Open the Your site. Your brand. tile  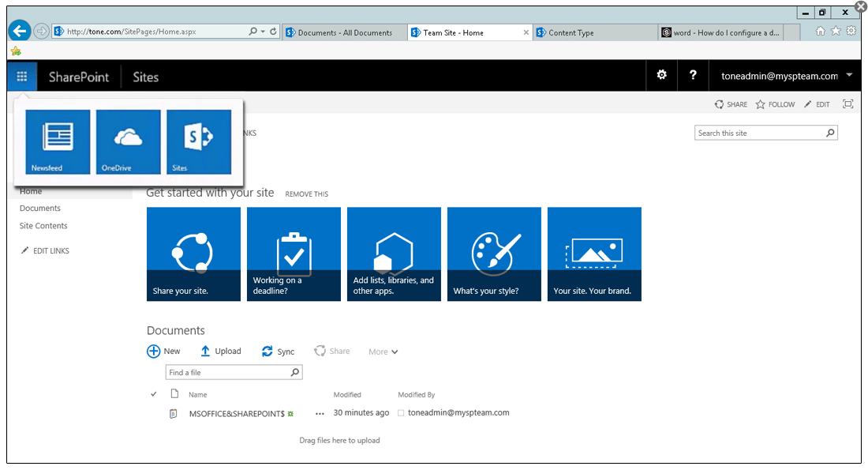[x=594, y=254]
